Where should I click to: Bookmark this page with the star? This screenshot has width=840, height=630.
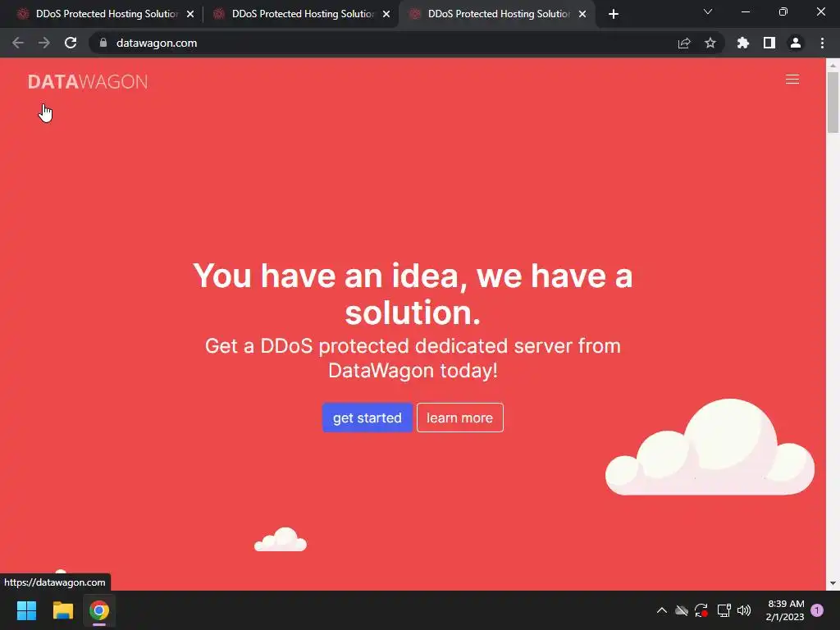(710, 43)
